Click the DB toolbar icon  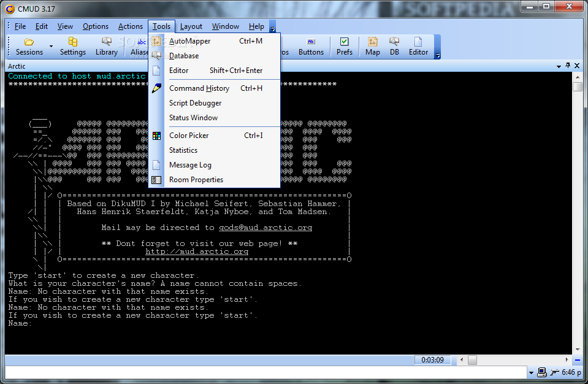(x=394, y=47)
